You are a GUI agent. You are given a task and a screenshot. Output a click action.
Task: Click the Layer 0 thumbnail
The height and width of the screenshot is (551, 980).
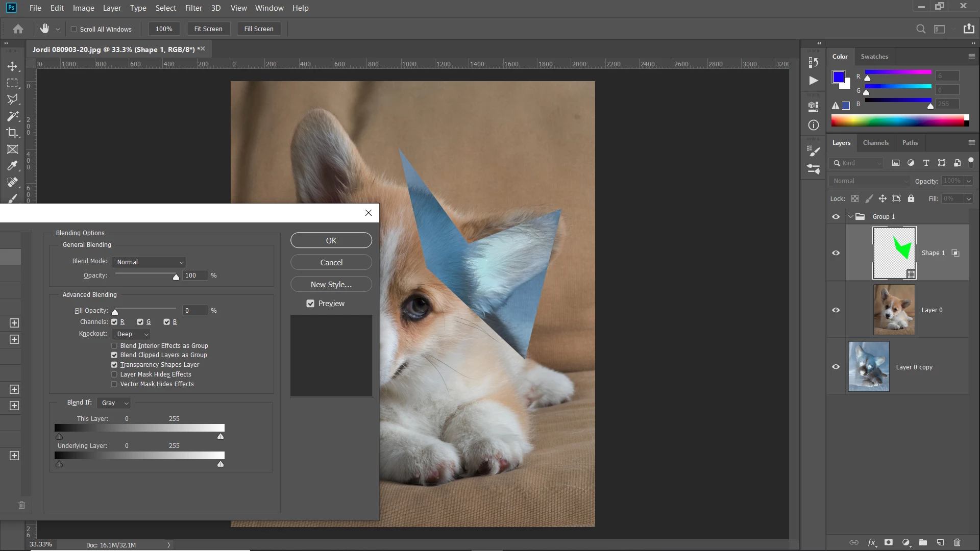[894, 310]
